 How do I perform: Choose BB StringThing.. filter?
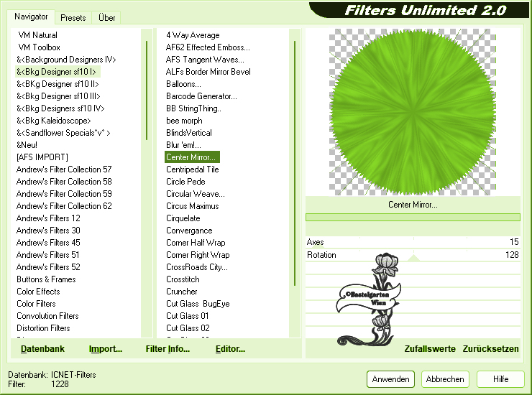tap(193, 108)
